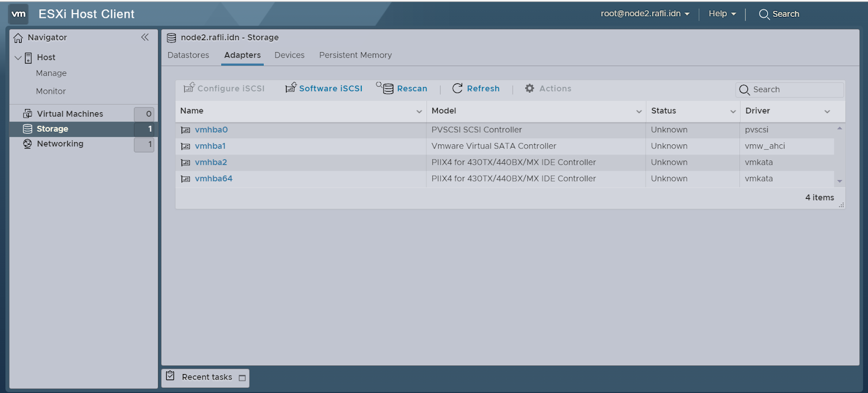Screen dimensions: 868x393
Task: Click the Software iSCSI adapter icon
Action: coord(291,87)
